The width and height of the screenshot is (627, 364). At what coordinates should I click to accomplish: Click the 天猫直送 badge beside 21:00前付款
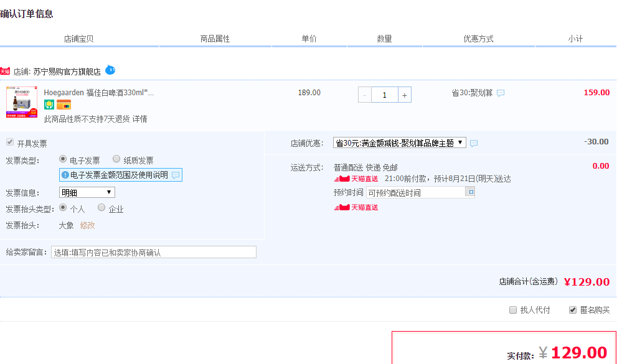356,179
